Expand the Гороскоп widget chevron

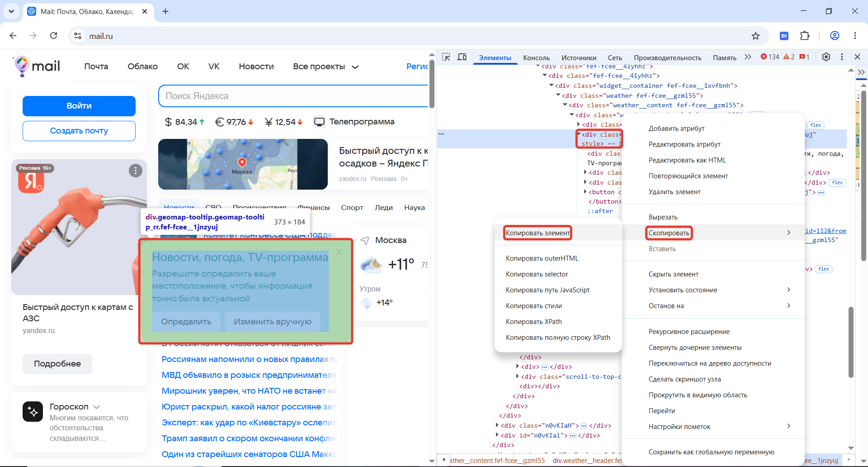click(x=96, y=407)
